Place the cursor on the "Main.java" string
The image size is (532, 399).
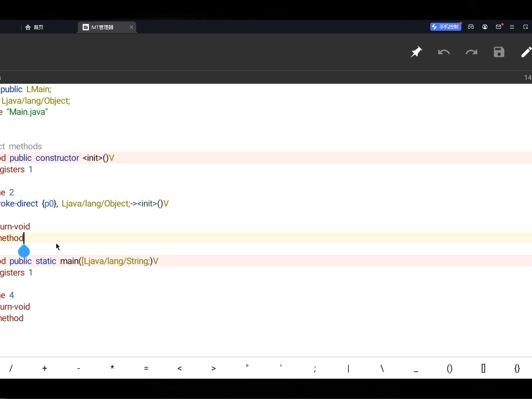click(27, 112)
